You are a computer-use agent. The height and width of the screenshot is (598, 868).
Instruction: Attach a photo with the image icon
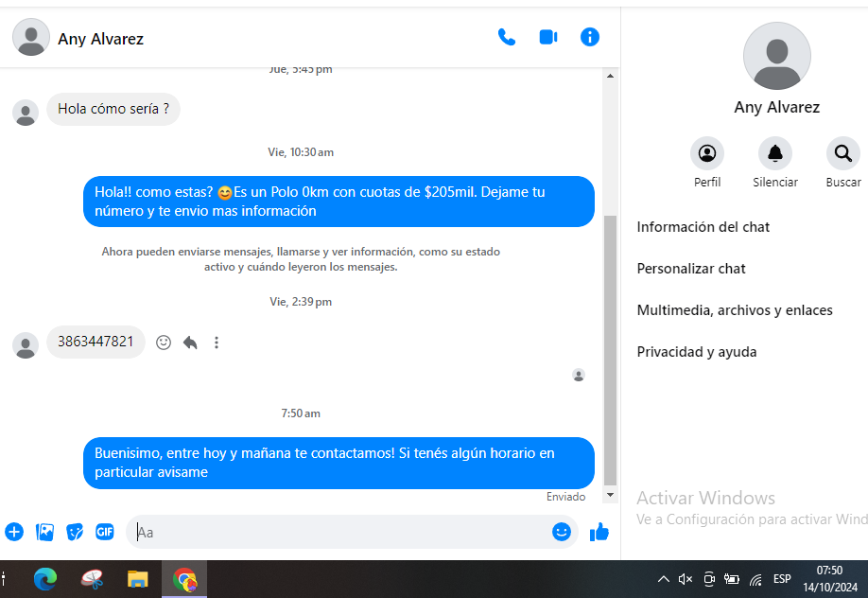coord(44,532)
